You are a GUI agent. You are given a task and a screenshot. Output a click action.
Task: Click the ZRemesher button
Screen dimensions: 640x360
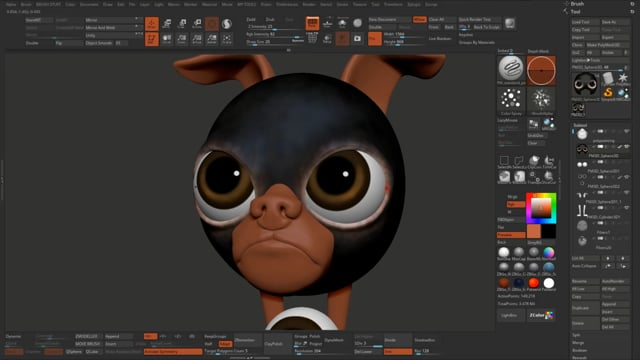click(x=248, y=340)
